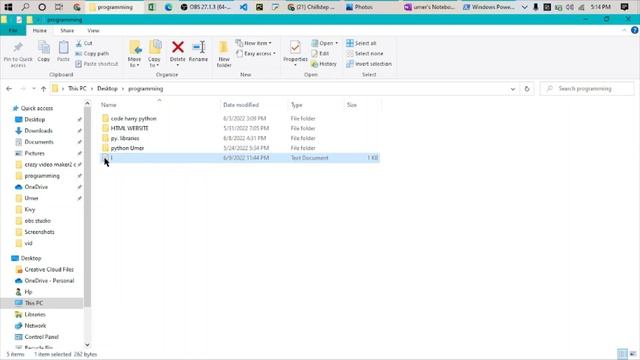Click Edit in Open group
This screenshot has height=360, width=640.
[x=320, y=53]
